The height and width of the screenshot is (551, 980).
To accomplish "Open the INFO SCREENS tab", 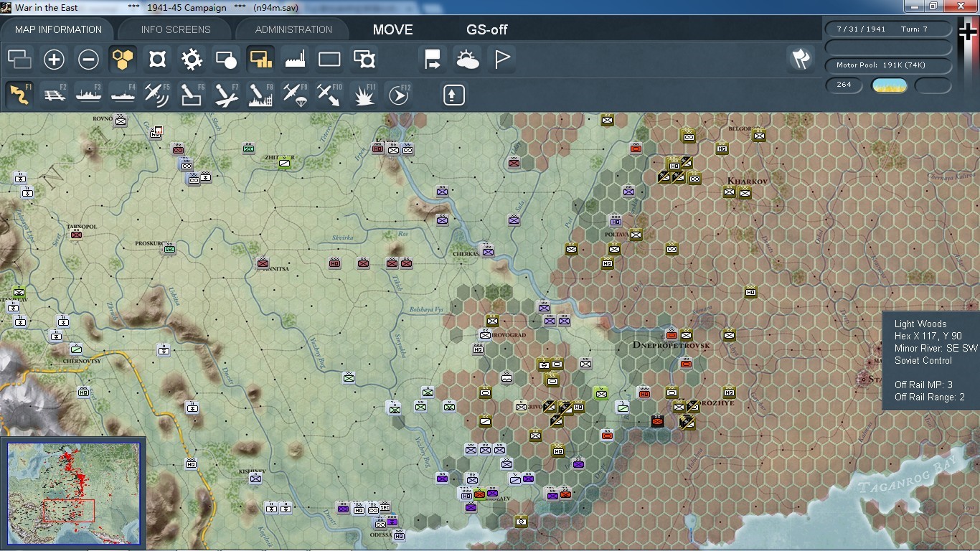I will [176, 29].
